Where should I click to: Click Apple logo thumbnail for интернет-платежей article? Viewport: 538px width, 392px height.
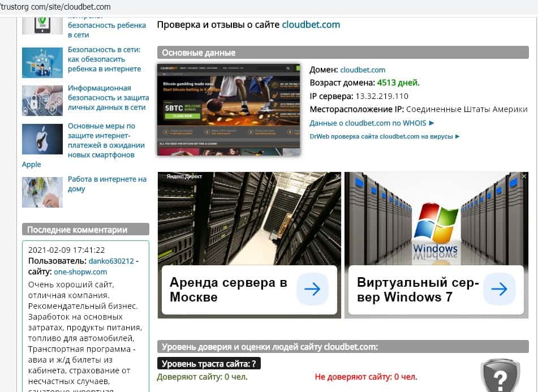coord(42,139)
